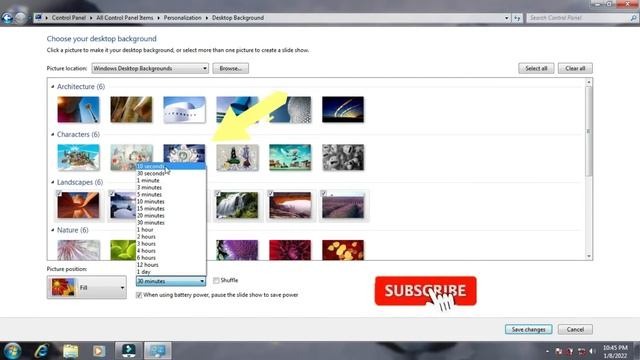The image size is (640, 360).
Task: Go to Personalization breadcrumb
Action: click(x=182, y=18)
